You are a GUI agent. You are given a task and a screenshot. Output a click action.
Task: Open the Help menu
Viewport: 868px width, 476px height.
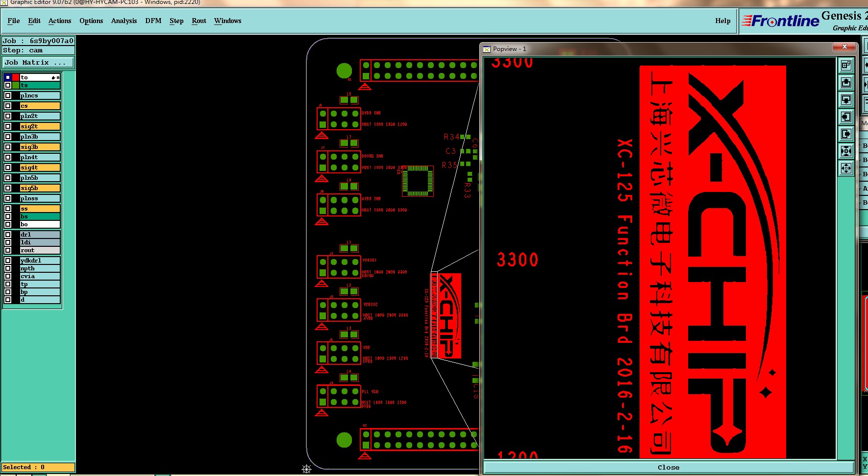pos(723,21)
